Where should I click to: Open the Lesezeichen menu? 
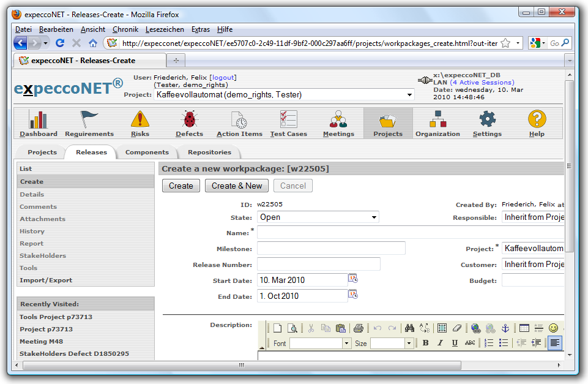165,29
